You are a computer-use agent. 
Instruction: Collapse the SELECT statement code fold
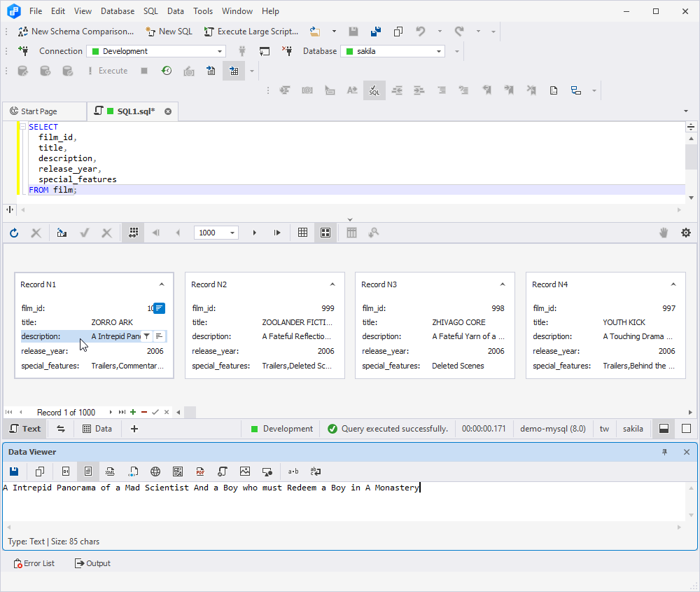[23, 127]
